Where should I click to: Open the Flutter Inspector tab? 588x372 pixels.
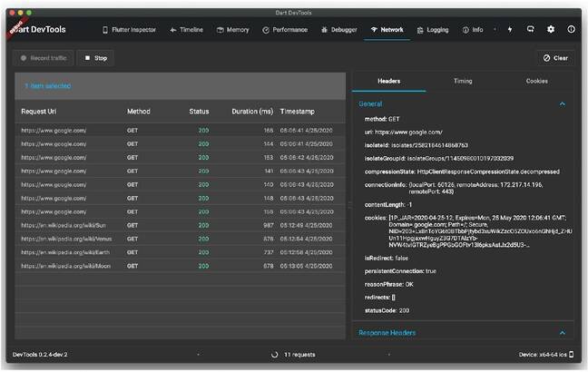click(x=130, y=30)
